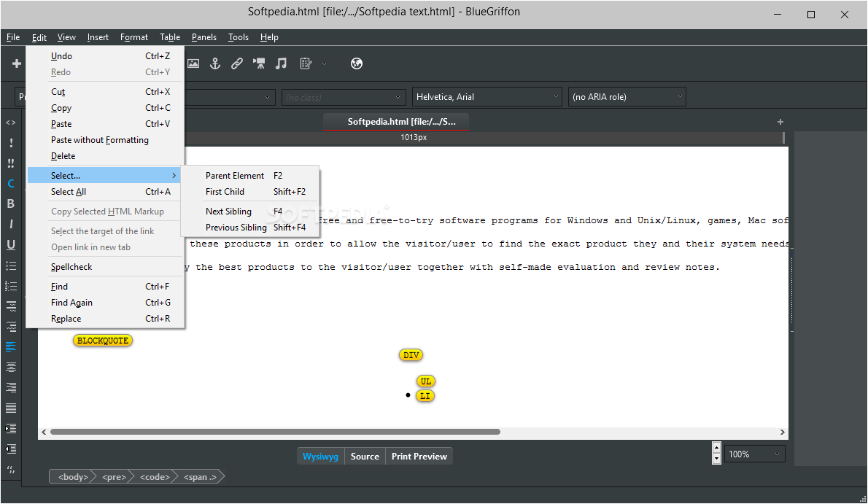Open the Format menu
Screen dimensions: 868x504
134,37
